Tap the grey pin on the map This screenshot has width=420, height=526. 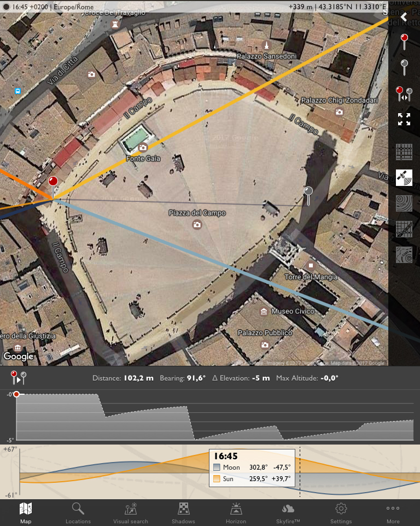[308, 196]
